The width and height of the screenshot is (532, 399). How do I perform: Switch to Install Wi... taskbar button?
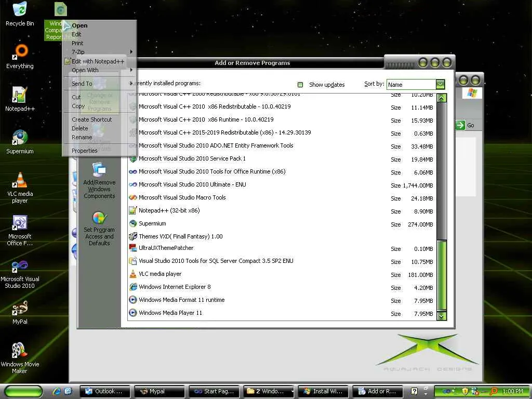[323, 391]
